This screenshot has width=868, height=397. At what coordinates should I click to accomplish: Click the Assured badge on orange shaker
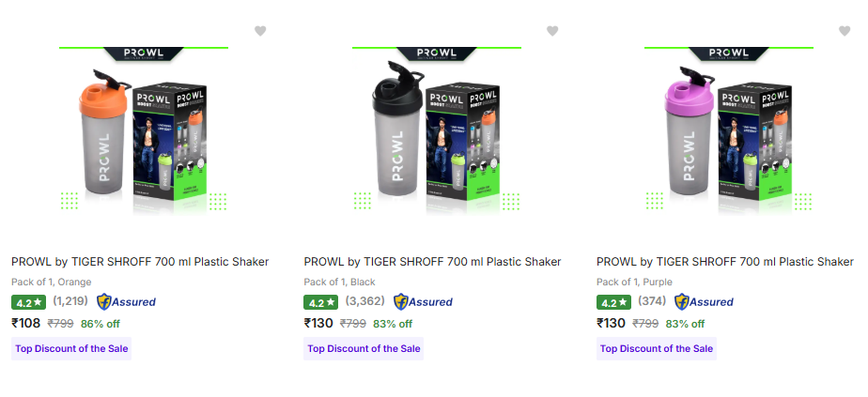click(x=127, y=302)
